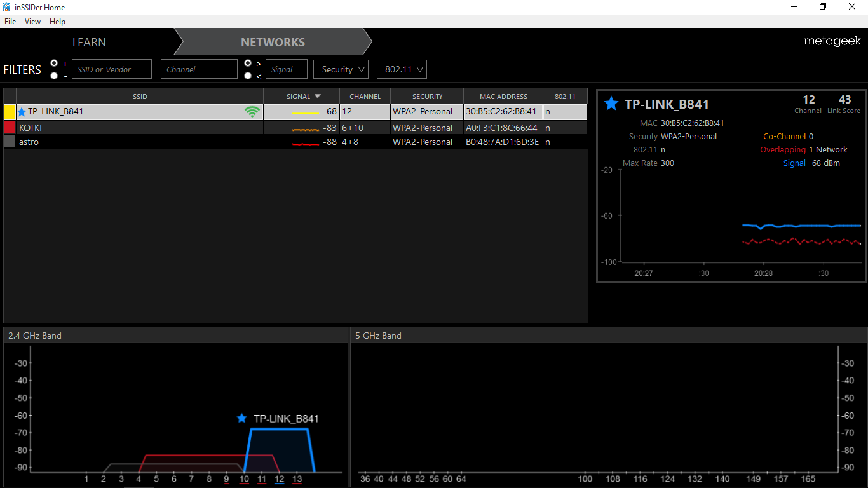Screen dimensions: 868x488
Task: Click the red color swatch for KOTKI
Action: coord(10,128)
